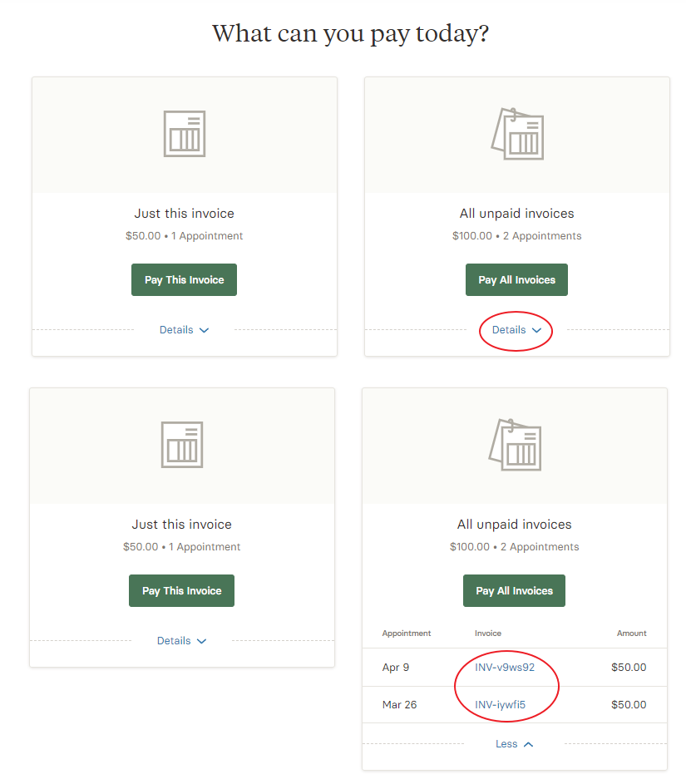Click the stacked invoices icon in top-right card
This screenshot has width=686, height=784.
point(517,134)
